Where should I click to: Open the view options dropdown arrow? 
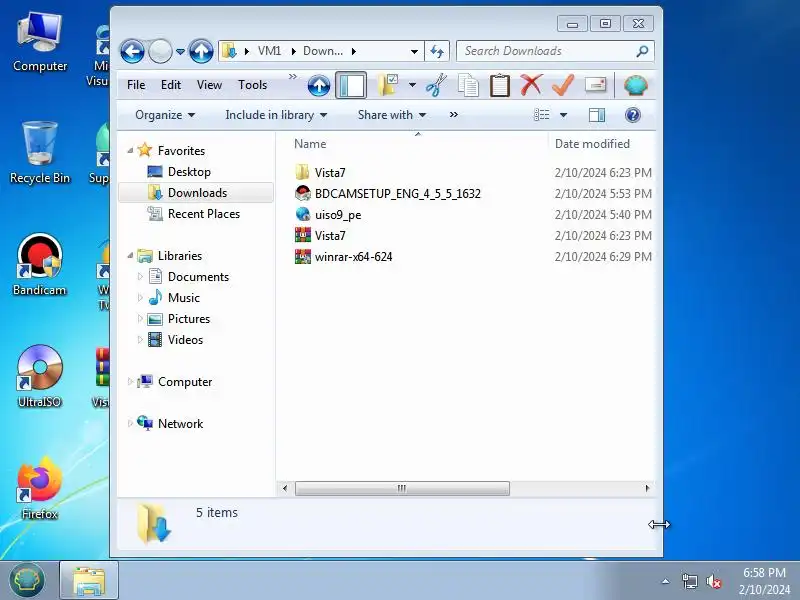pyautogui.click(x=563, y=115)
